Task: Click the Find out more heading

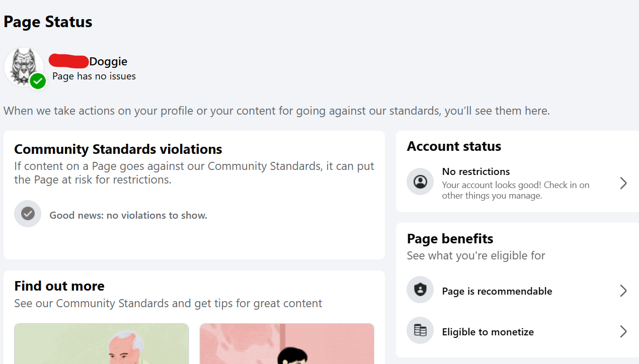Action: click(59, 286)
